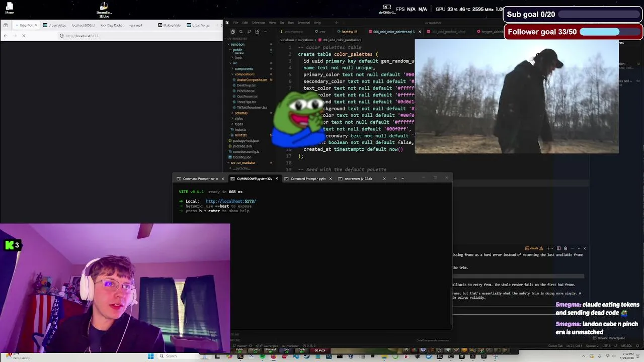
Task: Open Root.tsx in the file tree
Action: click(x=240, y=135)
